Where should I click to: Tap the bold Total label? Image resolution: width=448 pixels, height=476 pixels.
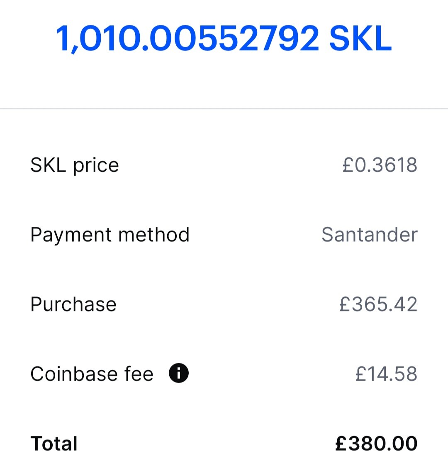[54, 444]
